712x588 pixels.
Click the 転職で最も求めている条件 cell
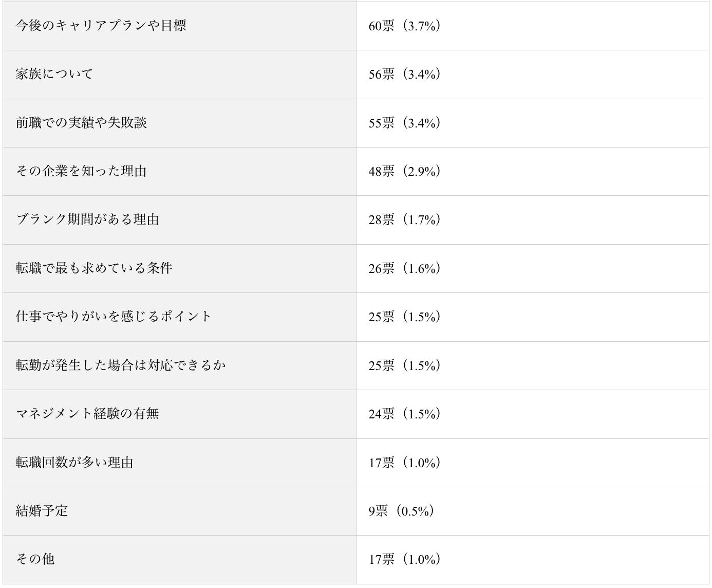tap(94, 268)
